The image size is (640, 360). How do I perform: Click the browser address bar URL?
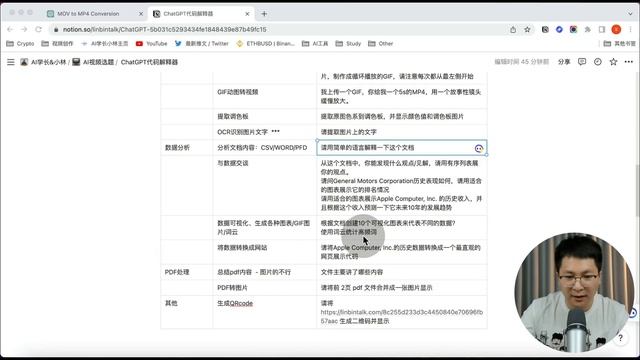click(164, 29)
